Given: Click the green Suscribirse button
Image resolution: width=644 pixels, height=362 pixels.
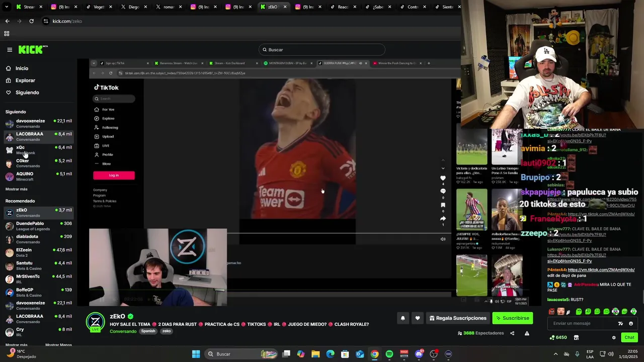Looking at the screenshot, I should coord(512,318).
